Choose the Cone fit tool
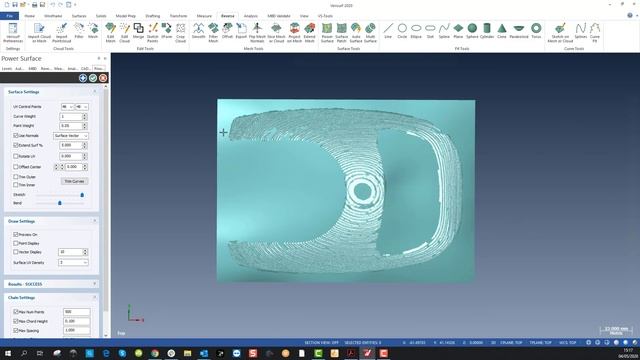 pyautogui.click(x=502, y=31)
